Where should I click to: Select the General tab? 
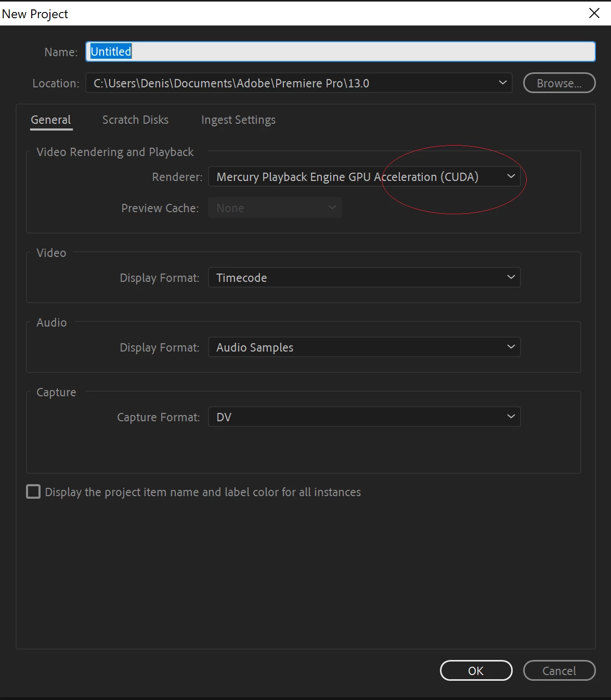[x=51, y=120]
